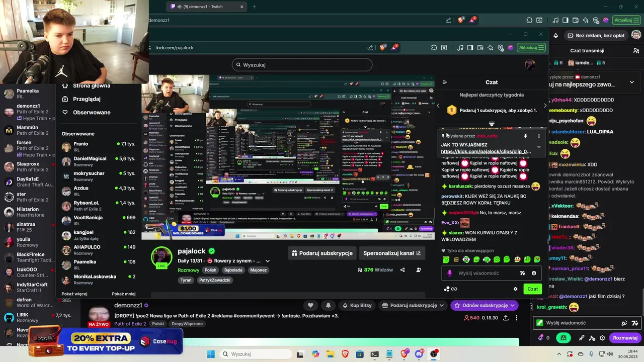Click the green Czat send button
Image resolution: width=644 pixels, height=362 pixels.
click(x=533, y=289)
